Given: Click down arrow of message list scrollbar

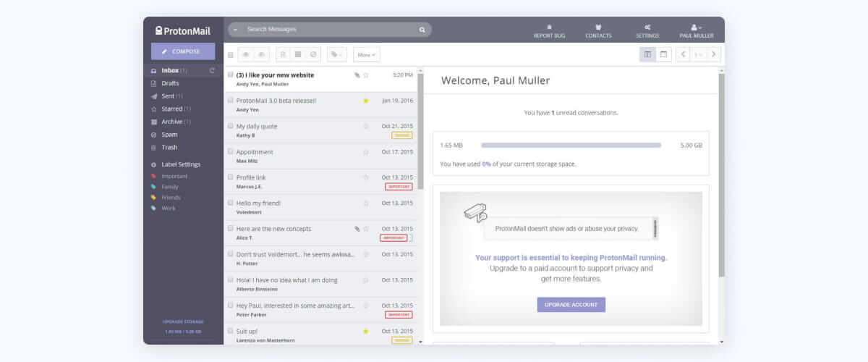Looking at the screenshot, I should [x=420, y=340].
